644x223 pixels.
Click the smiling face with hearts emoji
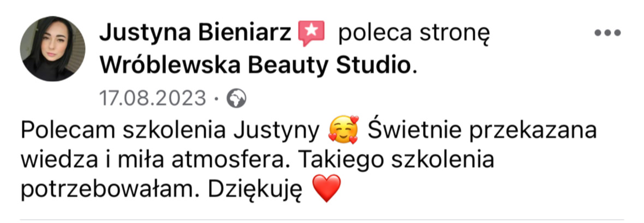[343, 131]
